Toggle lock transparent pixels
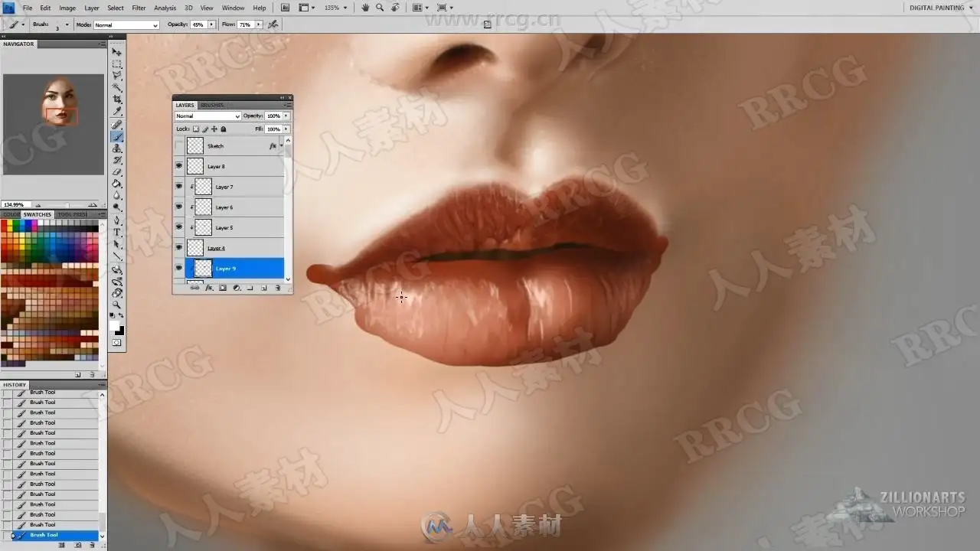 tap(196, 129)
